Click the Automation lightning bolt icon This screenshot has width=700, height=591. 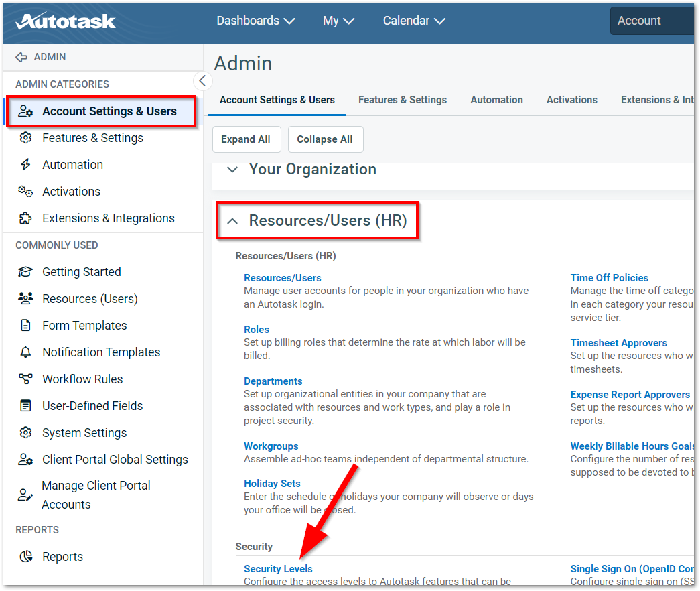point(25,165)
